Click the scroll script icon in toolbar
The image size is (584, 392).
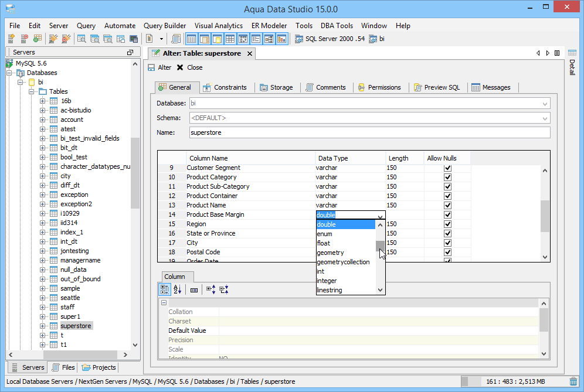(176, 39)
